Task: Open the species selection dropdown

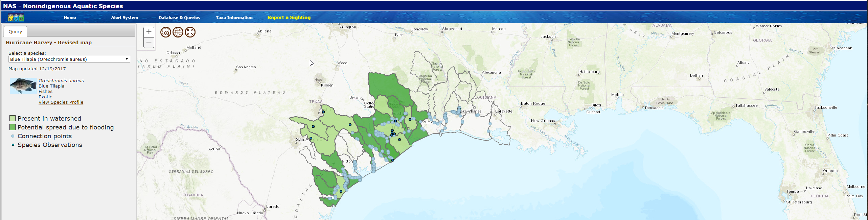Action: (x=69, y=59)
